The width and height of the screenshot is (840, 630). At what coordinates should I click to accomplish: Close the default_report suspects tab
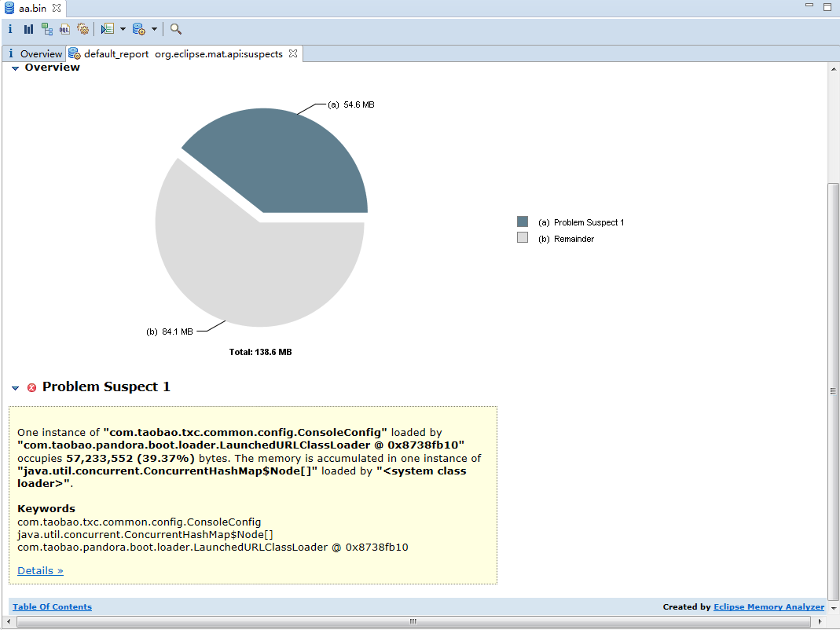293,53
